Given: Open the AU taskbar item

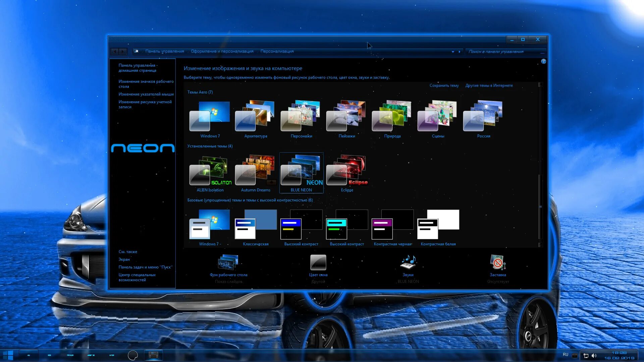Looking at the screenshot, I should pos(29,355).
